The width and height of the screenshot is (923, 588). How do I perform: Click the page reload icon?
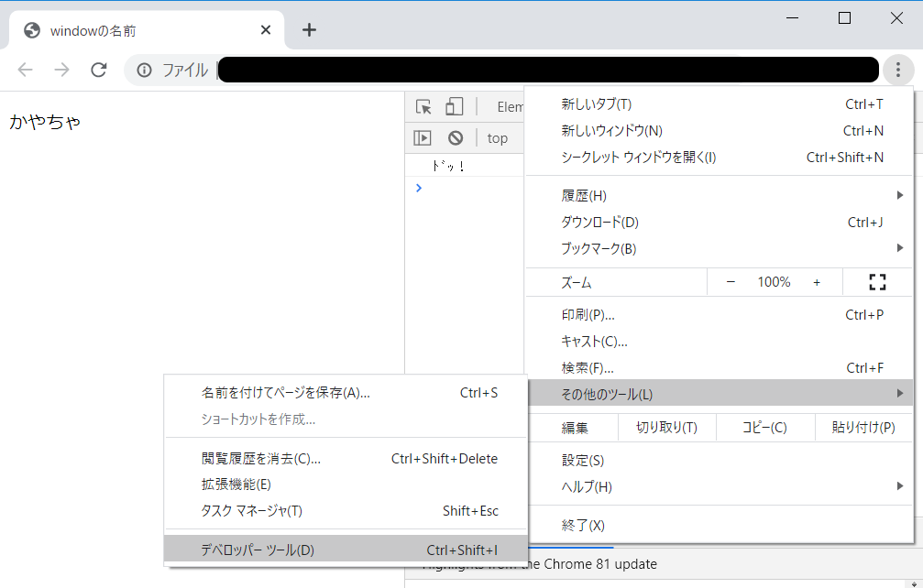[x=99, y=70]
